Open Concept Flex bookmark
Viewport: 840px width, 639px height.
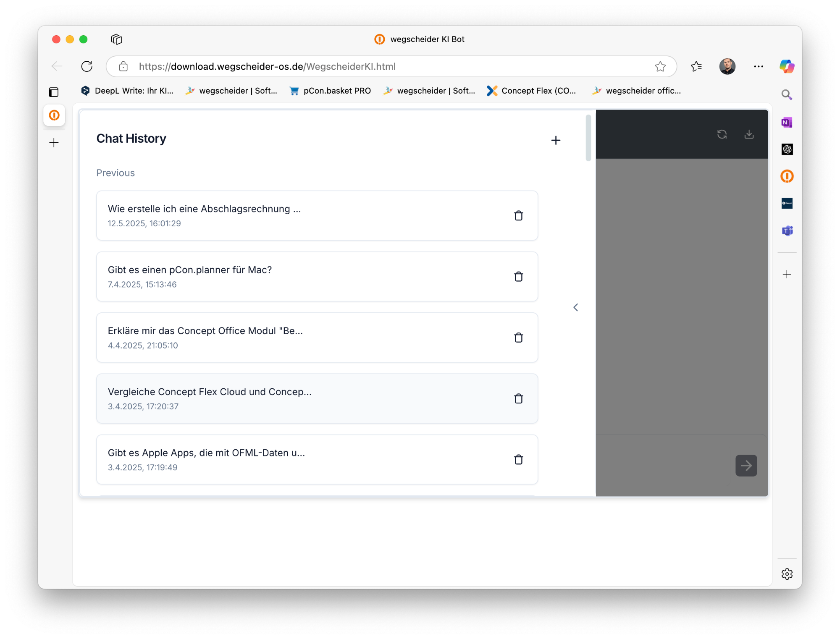click(531, 91)
